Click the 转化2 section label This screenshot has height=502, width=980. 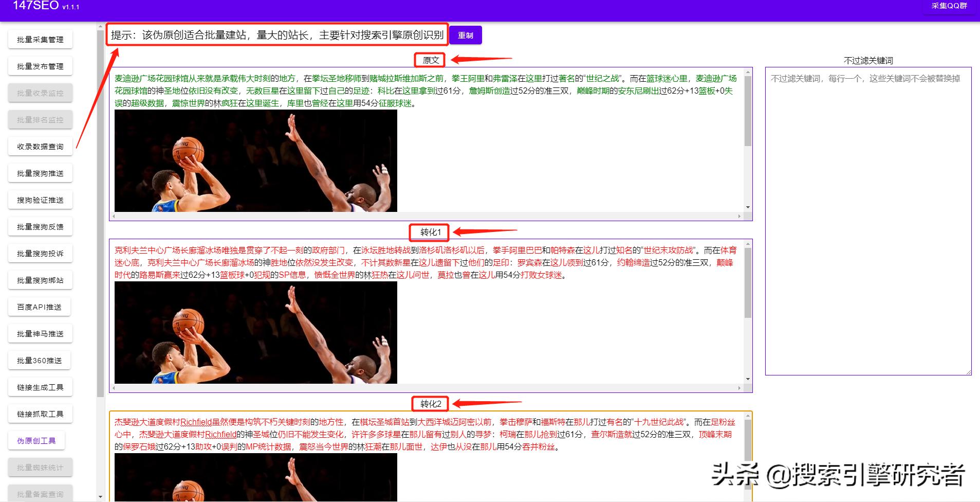pyautogui.click(x=430, y=404)
